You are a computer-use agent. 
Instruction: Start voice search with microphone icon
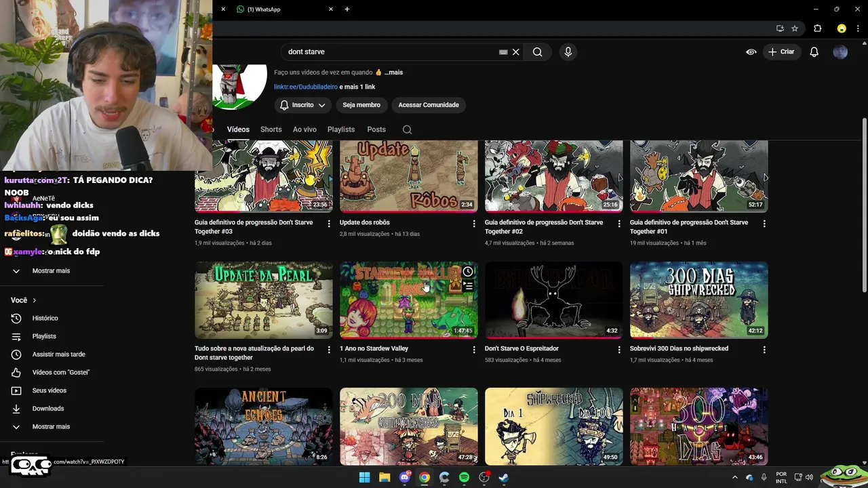click(x=568, y=52)
